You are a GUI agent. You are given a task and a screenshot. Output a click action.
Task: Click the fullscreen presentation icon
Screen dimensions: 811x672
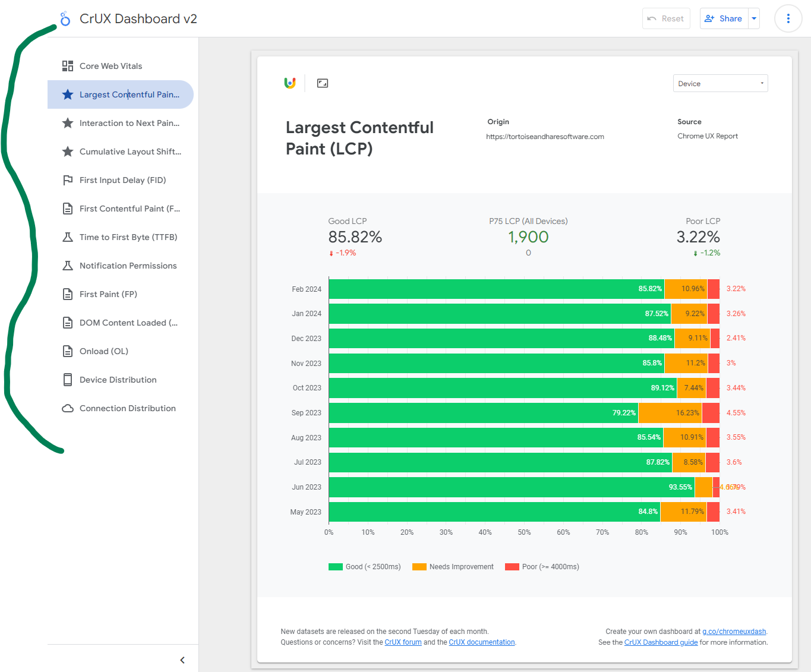pyautogui.click(x=323, y=83)
